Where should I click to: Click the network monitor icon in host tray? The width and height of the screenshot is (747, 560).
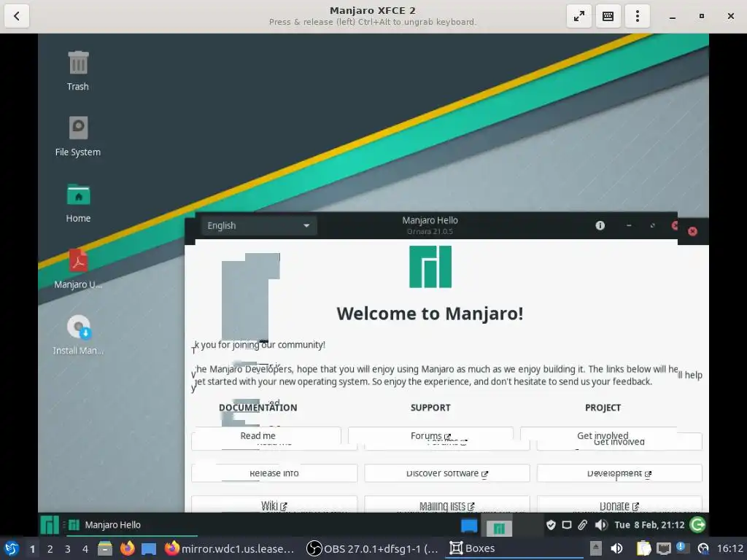pyautogui.click(x=664, y=548)
